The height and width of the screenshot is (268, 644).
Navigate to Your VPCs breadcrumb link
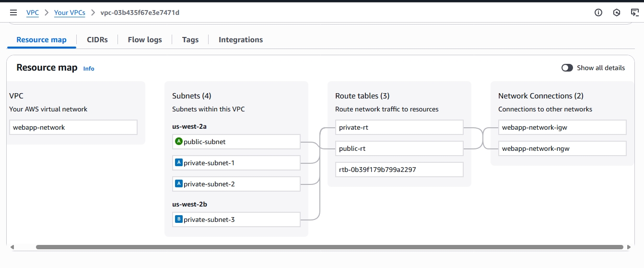[x=70, y=13]
